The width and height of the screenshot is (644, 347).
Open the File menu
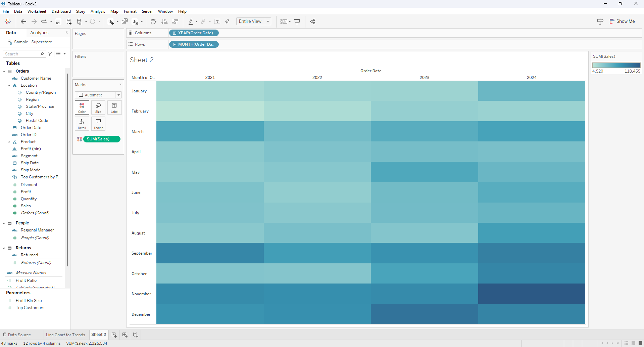pyautogui.click(x=6, y=11)
